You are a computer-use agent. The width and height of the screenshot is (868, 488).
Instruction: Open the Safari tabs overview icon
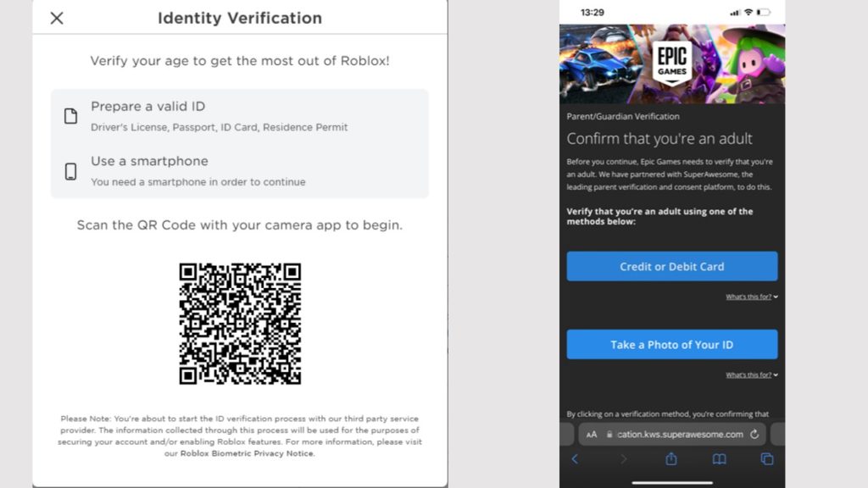pos(766,458)
